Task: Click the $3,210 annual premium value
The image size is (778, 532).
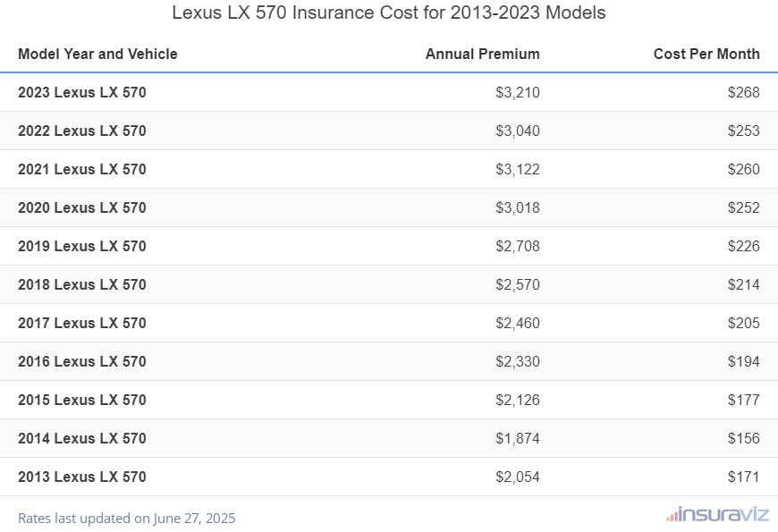Action: [x=518, y=92]
